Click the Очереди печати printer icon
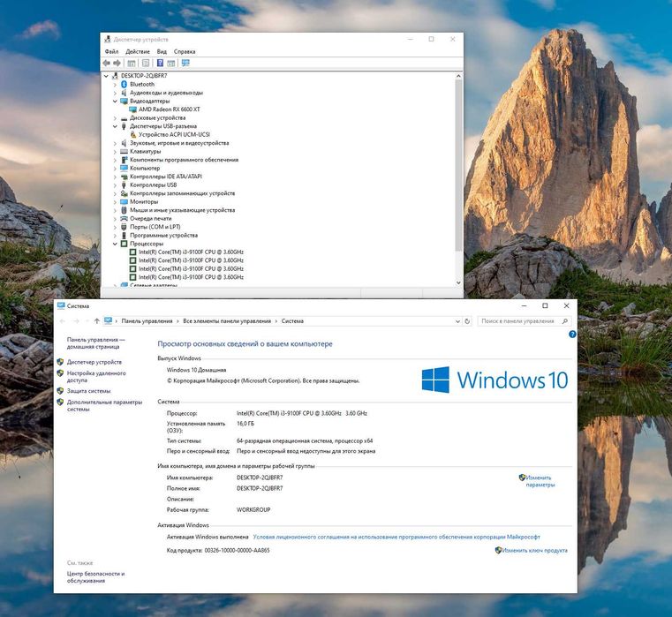The height and width of the screenshot is (617, 672). pos(124,218)
